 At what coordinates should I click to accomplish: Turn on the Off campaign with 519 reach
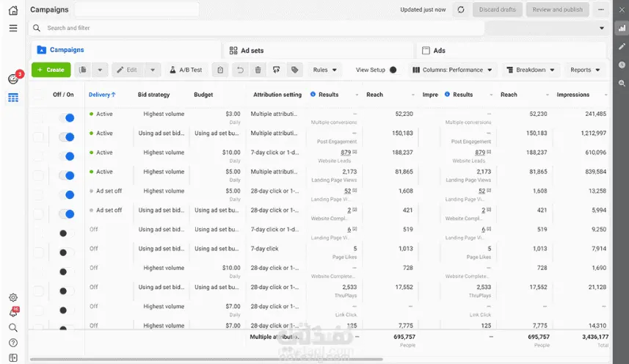pos(67,233)
